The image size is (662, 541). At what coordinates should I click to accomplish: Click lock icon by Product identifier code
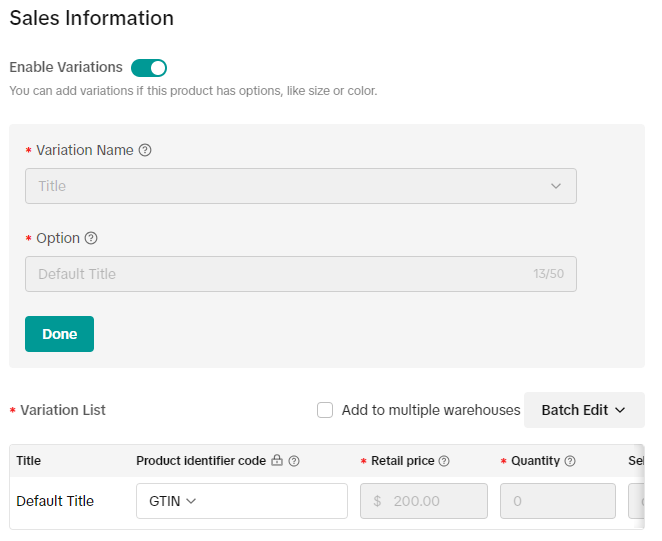(x=277, y=461)
